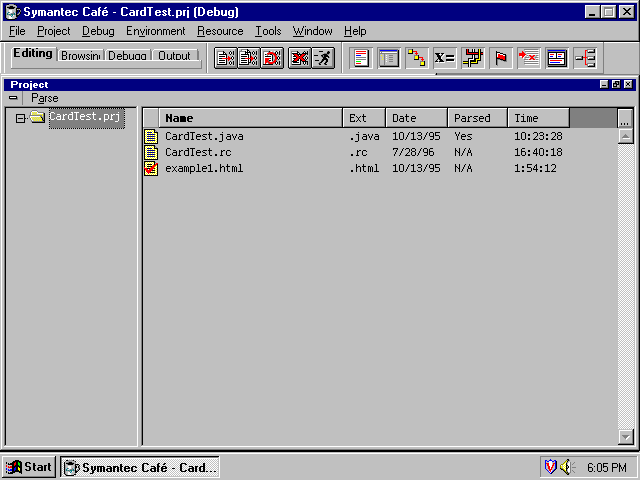This screenshot has height=480, width=640.
Task: Click the file list scroll down arrow
Action: tap(625, 437)
